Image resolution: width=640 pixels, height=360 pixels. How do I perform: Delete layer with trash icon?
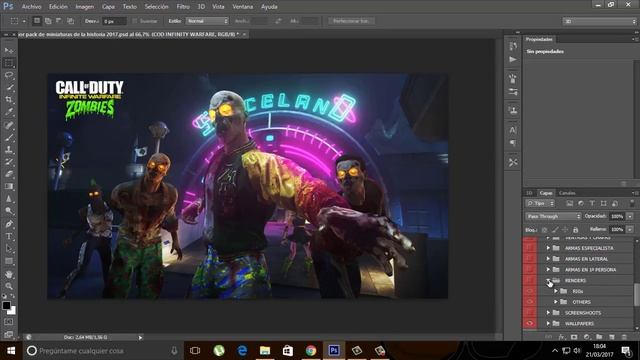click(624, 337)
